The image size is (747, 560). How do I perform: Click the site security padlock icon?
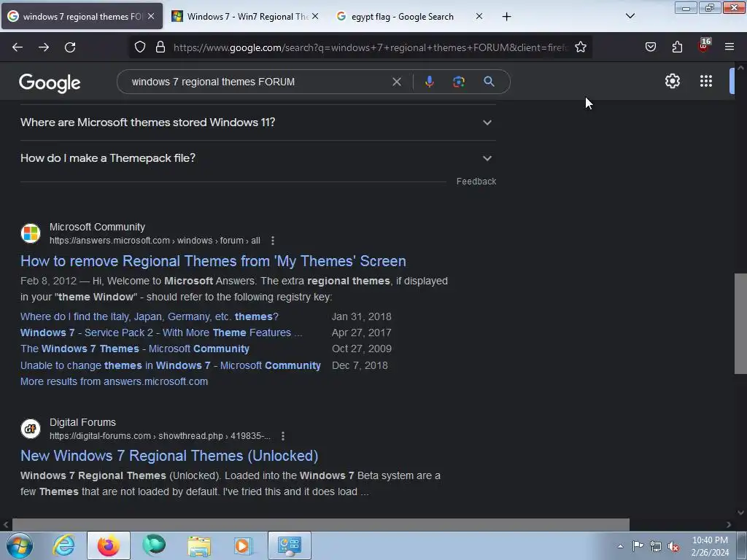click(160, 47)
